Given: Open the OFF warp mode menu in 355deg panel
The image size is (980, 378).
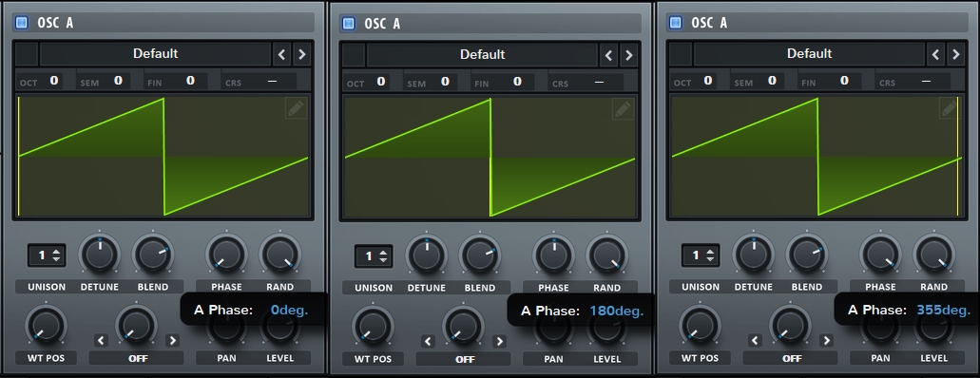Looking at the screenshot, I should point(791,358).
